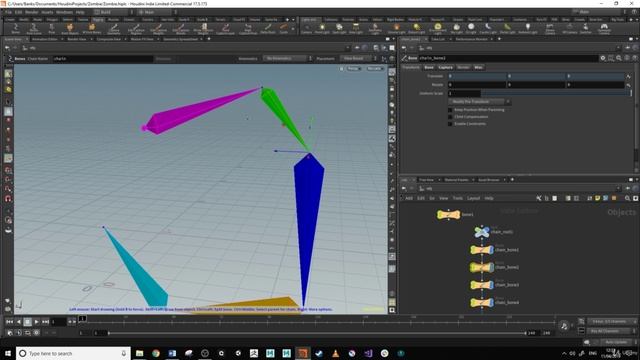Open File Explorer from the taskbar
640x360 pixels.
[x=140, y=353]
